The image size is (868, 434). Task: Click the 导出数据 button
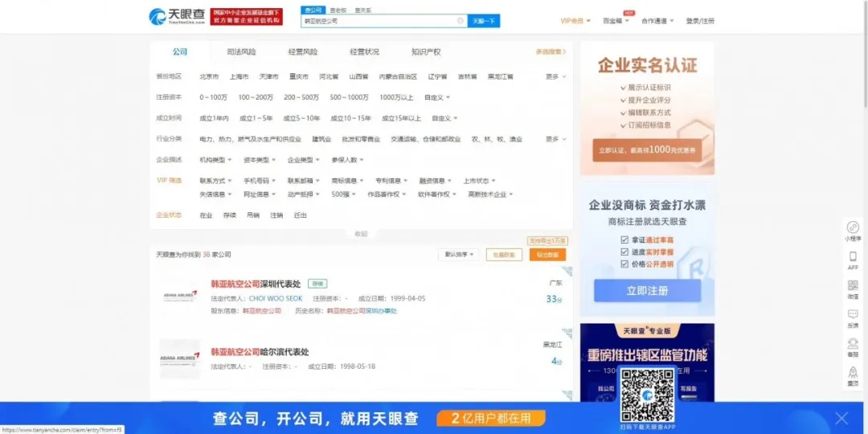click(547, 255)
